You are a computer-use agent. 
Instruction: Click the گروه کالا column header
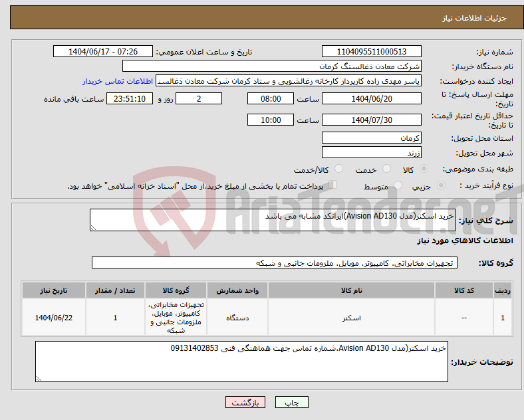pyautogui.click(x=176, y=290)
